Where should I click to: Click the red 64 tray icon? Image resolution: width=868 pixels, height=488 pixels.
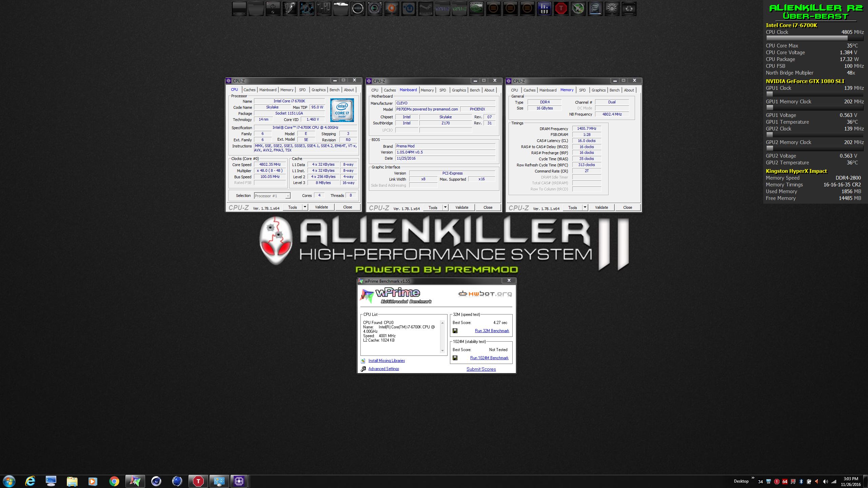[785, 482]
